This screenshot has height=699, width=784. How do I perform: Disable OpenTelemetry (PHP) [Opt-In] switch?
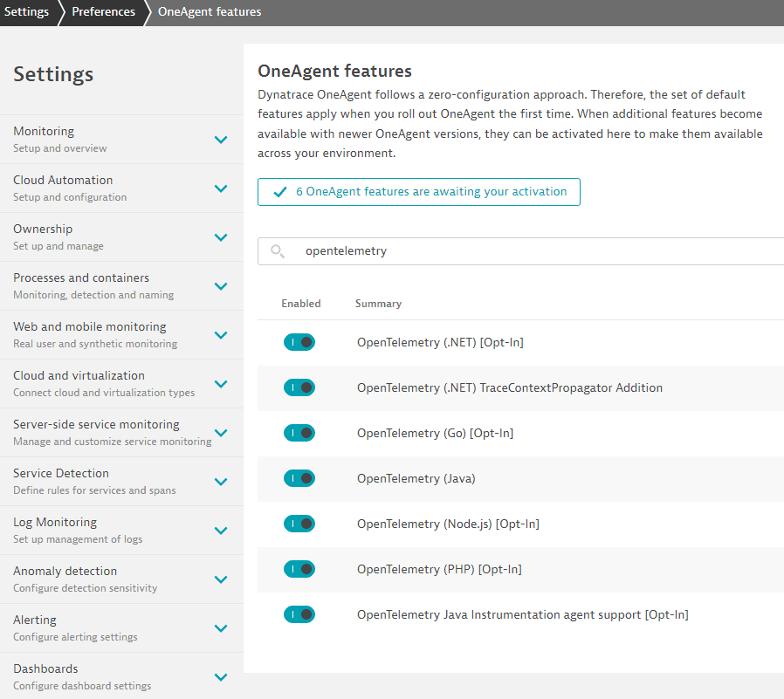click(299, 569)
